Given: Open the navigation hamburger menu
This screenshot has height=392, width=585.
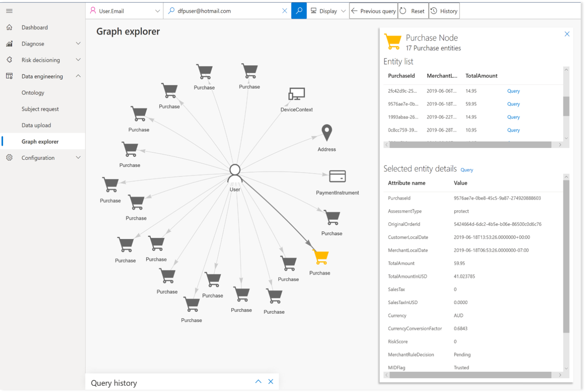Looking at the screenshot, I should coord(9,11).
